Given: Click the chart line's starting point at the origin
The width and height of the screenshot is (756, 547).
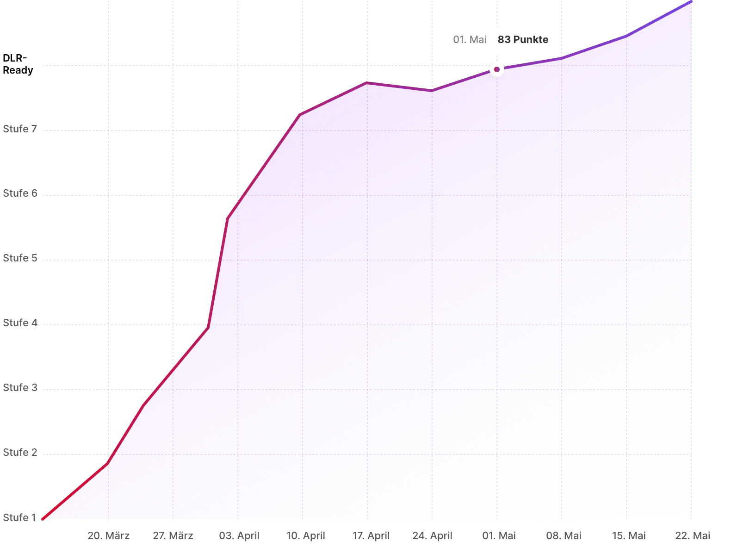Looking at the screenshot, I should (43, 519).
